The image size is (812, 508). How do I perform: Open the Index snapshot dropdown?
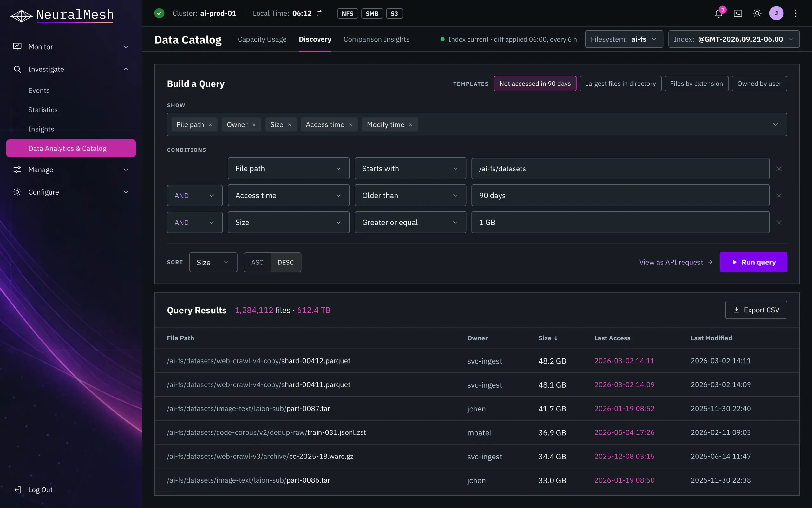[733, 39]
